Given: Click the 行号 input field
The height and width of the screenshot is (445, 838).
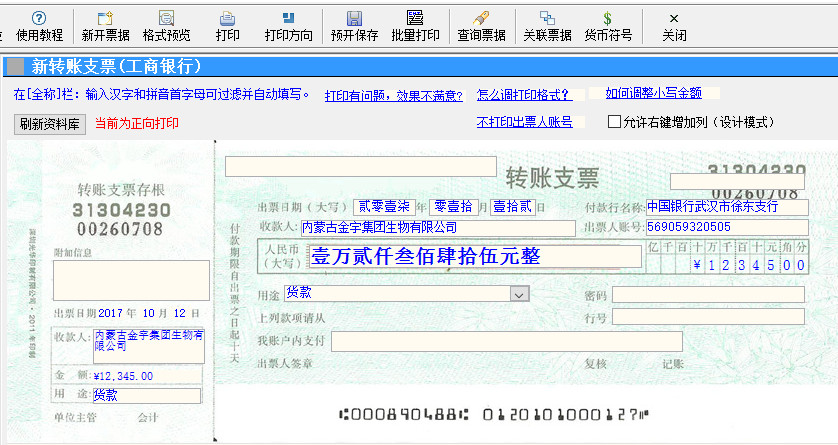Looking at the screenshot, I should pyautogui.click(x=708, y=316).
